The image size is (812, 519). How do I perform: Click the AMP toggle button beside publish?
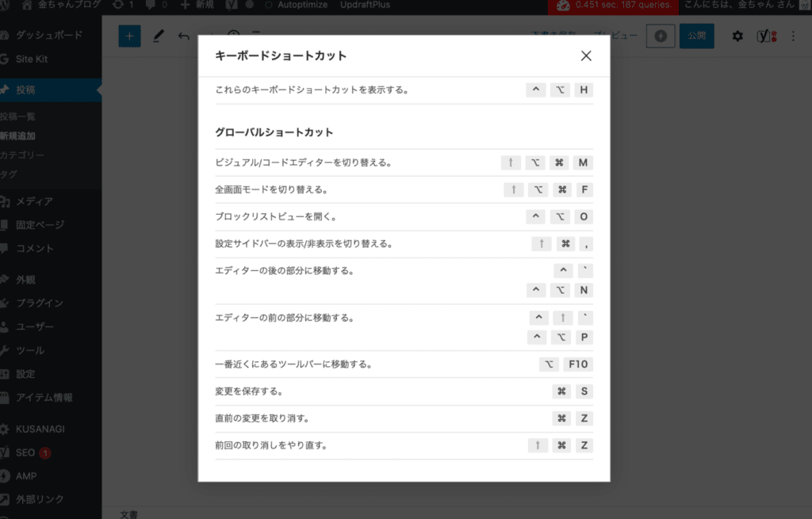click(661, 36)
